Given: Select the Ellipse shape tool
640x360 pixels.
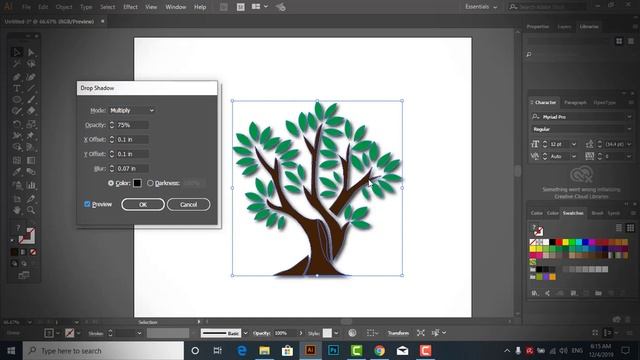Looking at the screenshot, I should click(17, 99).
